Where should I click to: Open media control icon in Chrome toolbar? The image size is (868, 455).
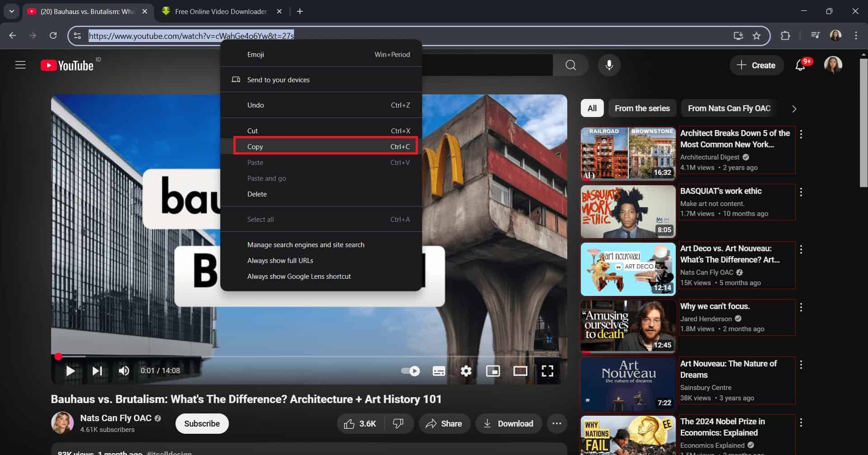point(815,36)
